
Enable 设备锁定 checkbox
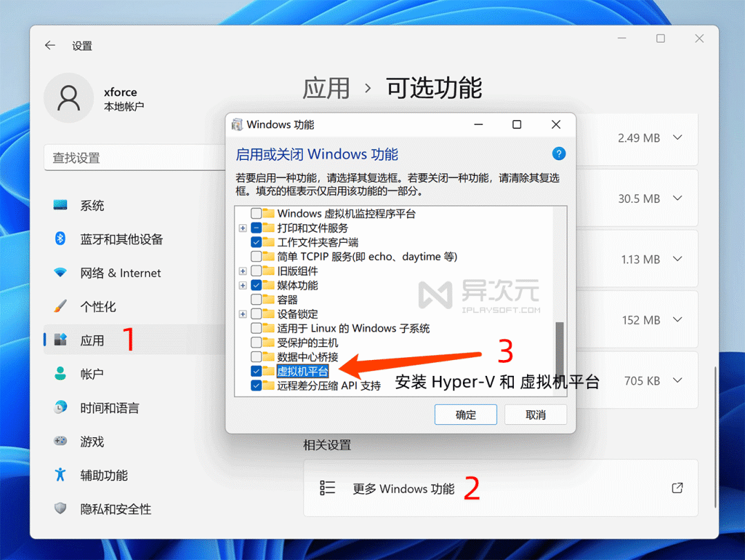[256, 314]
